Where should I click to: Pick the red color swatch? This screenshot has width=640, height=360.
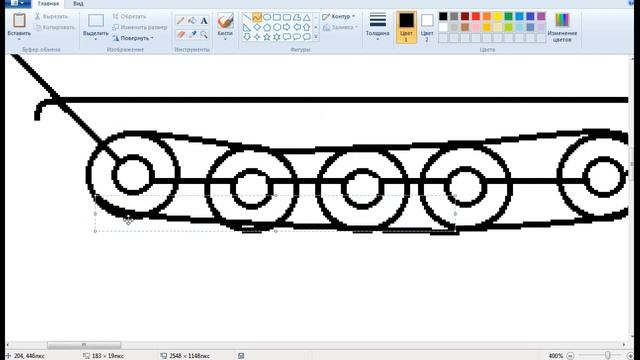476,16
